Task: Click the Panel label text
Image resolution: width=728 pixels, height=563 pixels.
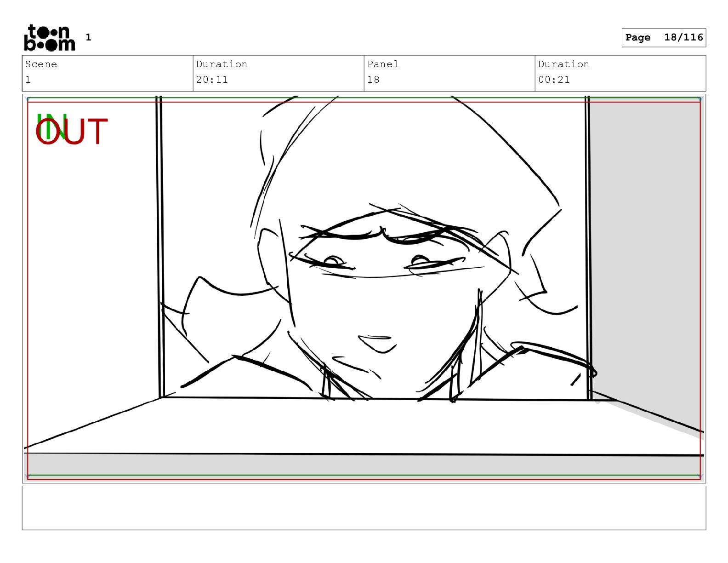Action: point(383,64)
